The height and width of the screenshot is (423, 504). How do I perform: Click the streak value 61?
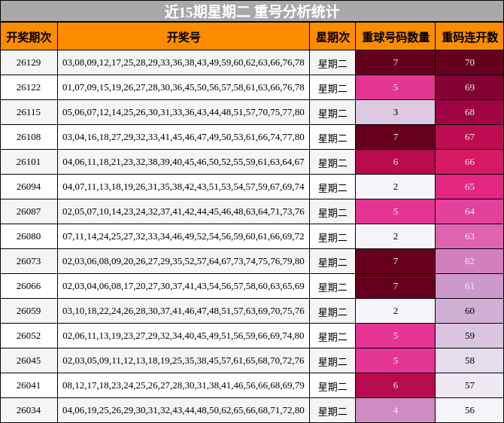(x=469, y=286)
